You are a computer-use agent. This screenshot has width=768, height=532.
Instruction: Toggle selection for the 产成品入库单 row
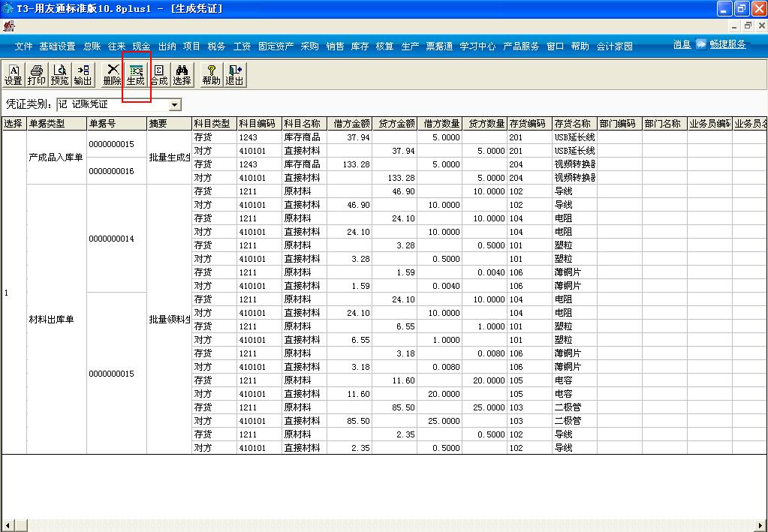[x=12, y=157]
